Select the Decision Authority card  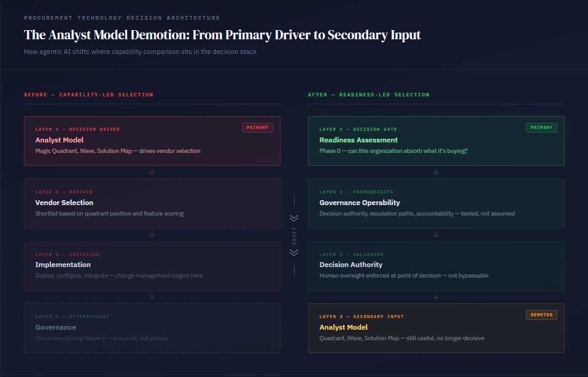click(x=436, y=266)
